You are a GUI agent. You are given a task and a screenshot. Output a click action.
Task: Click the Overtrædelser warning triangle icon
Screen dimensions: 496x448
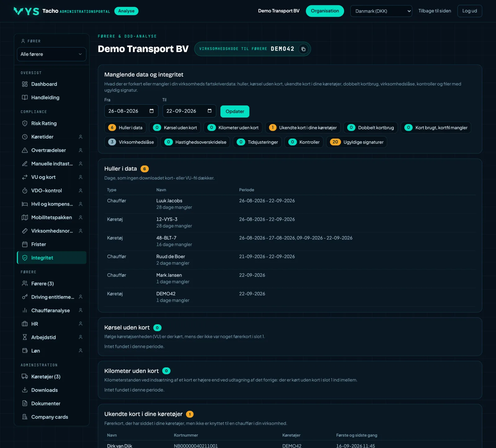click(x=25, y=150)
